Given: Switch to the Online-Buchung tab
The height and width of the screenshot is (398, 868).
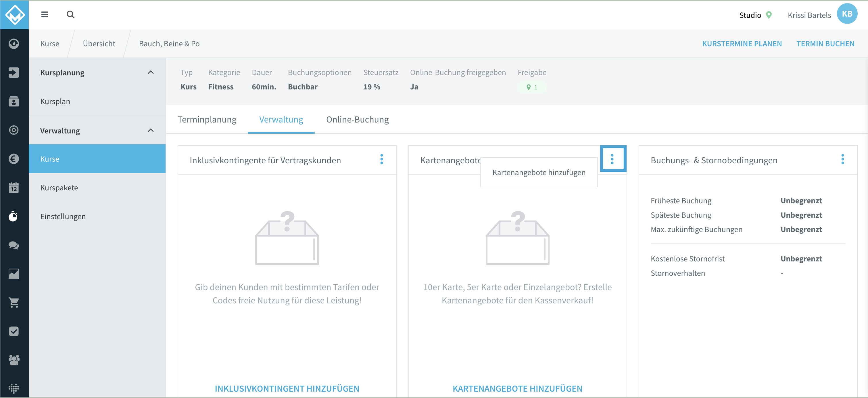Looking at the screenshot, I should pyautogui.click(x=357, y=120).
